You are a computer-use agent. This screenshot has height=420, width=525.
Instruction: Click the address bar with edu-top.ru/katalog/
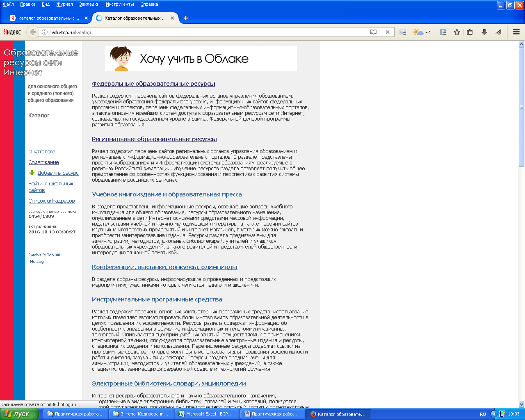(209, 32)
